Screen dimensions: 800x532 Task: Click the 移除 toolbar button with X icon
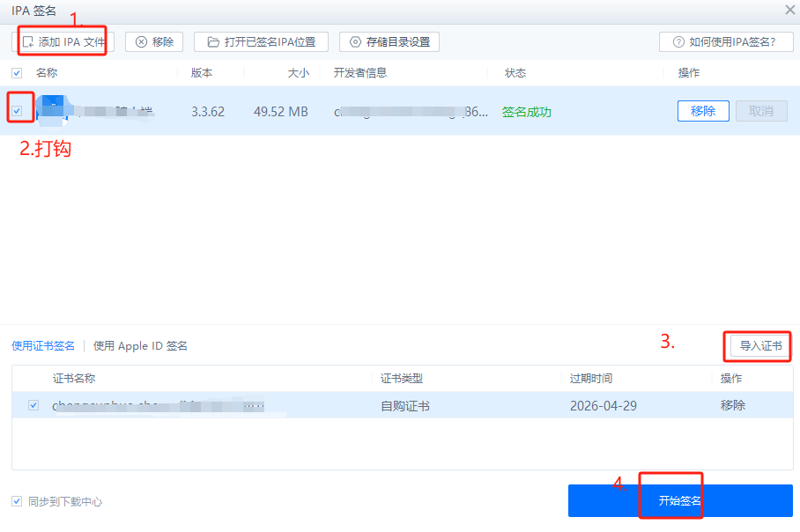[x=154, y=41]
